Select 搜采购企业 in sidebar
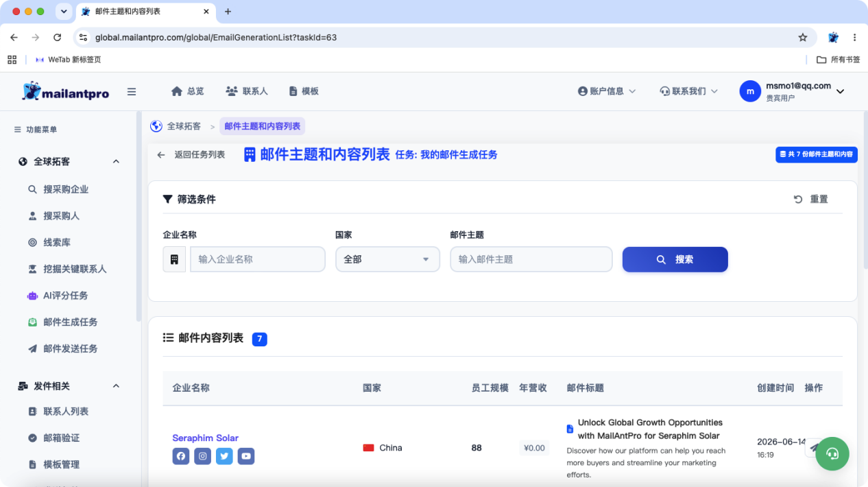868x487 pixels. (66, 189)
